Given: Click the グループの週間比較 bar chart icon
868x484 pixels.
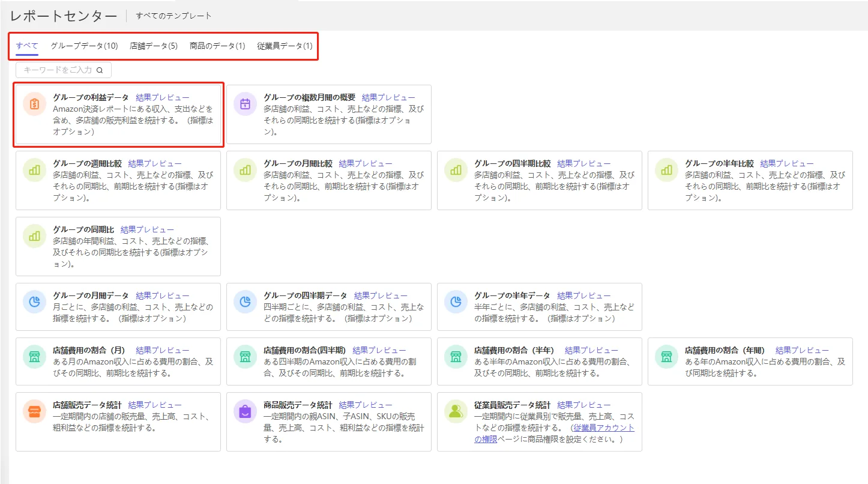Looking at the screenshot, I should tap(35, 170).
